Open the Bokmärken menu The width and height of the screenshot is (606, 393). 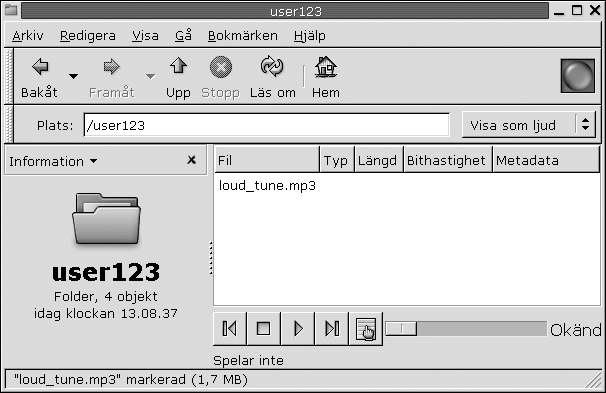243,36
